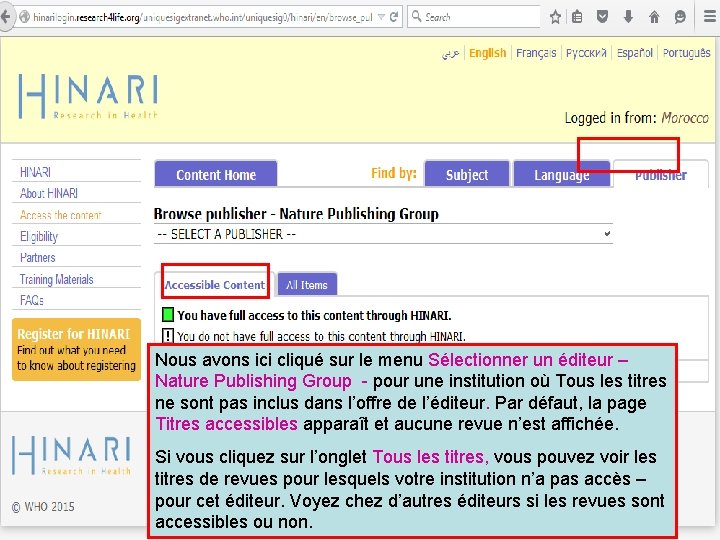The image size is (720, 540).
Task: Select the Publisher find-by tab
Action: pos(661,174)
